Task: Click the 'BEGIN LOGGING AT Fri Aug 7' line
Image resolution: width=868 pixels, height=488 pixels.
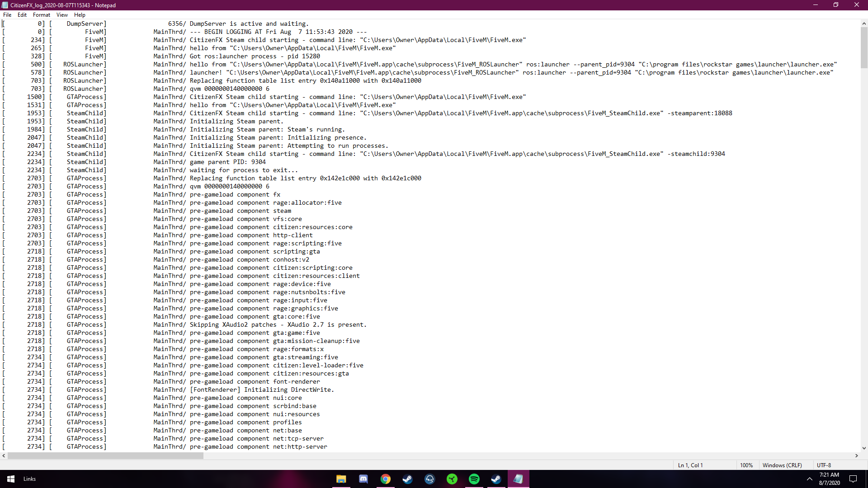Action: [278, 32]
